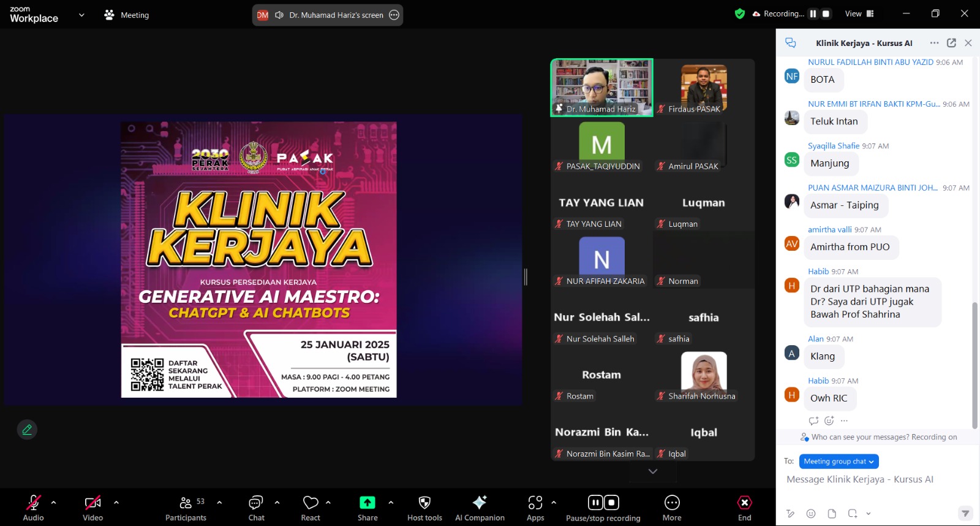Click the gallery resize divider handle
The width and height of the screenshot is (980, 526).
526,277
